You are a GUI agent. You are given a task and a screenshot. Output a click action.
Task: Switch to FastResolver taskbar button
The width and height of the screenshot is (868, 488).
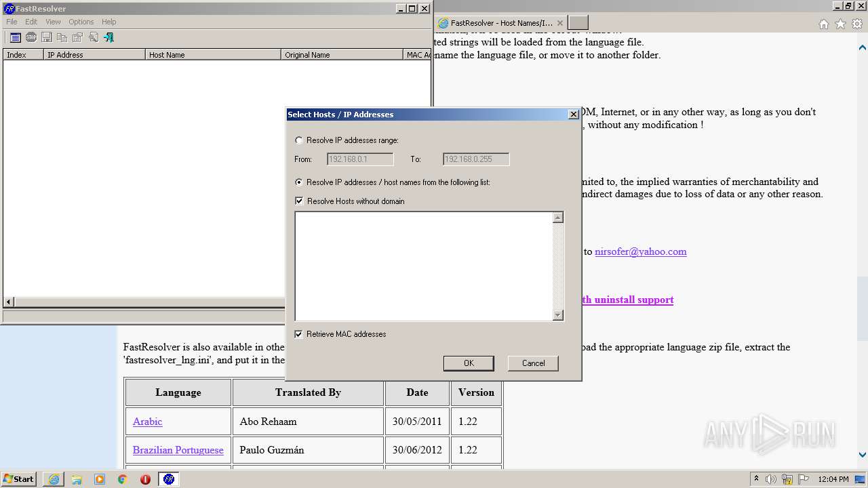tap(169, 479)
